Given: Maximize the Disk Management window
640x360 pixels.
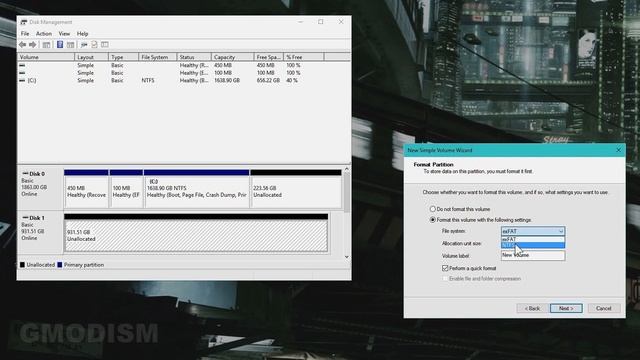Looking at the screenshot, I should pyautogui.click(x=321, y=22).
